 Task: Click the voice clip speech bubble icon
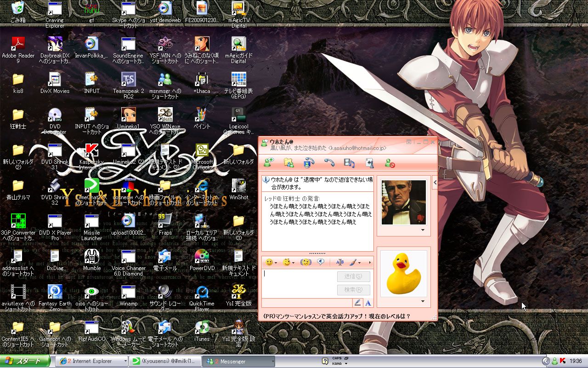[x=321, y=262]
